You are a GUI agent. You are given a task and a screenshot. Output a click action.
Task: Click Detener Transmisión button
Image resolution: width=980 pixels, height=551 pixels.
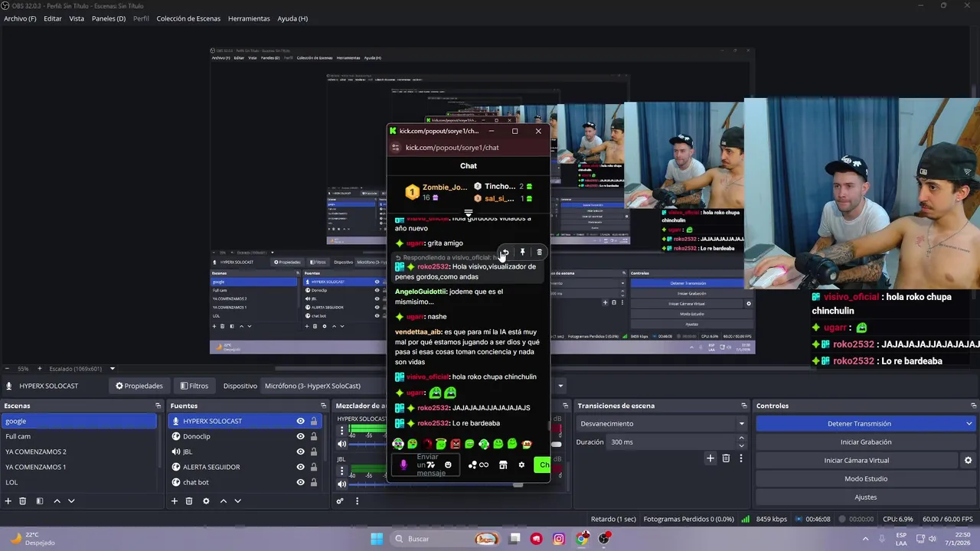click(x=859, y=423)
